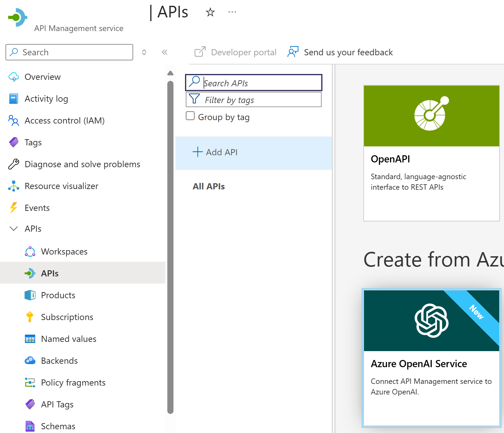
Task: Open Products in the sidebar
Action: click(x=58, y=295)
